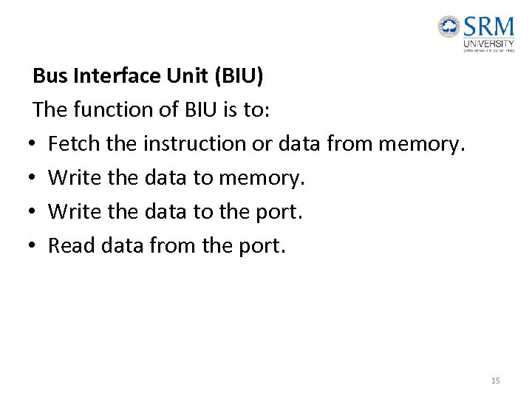Click the line "The function of BIU is to:"
Screen dimensions: 532x399
coord(152,109)
